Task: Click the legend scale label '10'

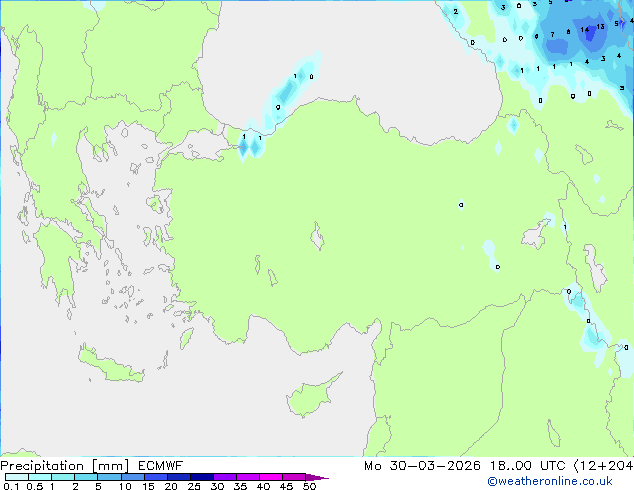Action: pyautogui.click(x=125, y=486)
